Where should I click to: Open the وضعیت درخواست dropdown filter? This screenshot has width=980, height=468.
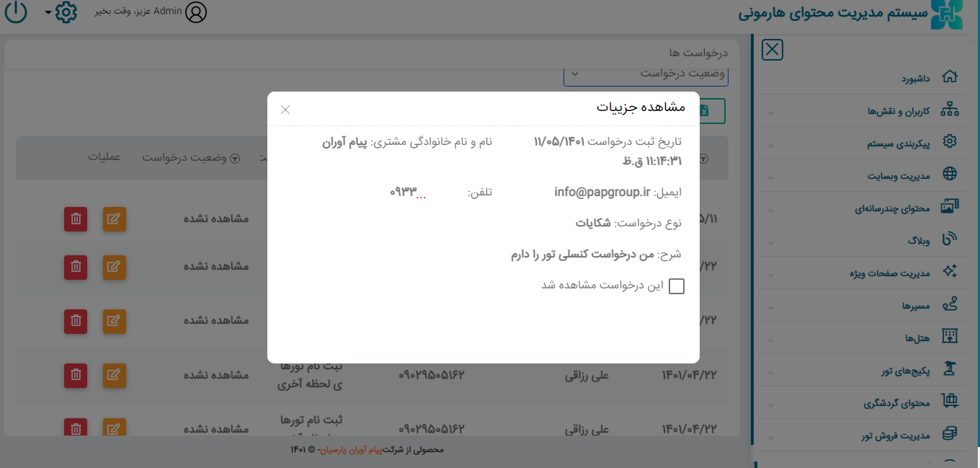click(x=645, y=74)
